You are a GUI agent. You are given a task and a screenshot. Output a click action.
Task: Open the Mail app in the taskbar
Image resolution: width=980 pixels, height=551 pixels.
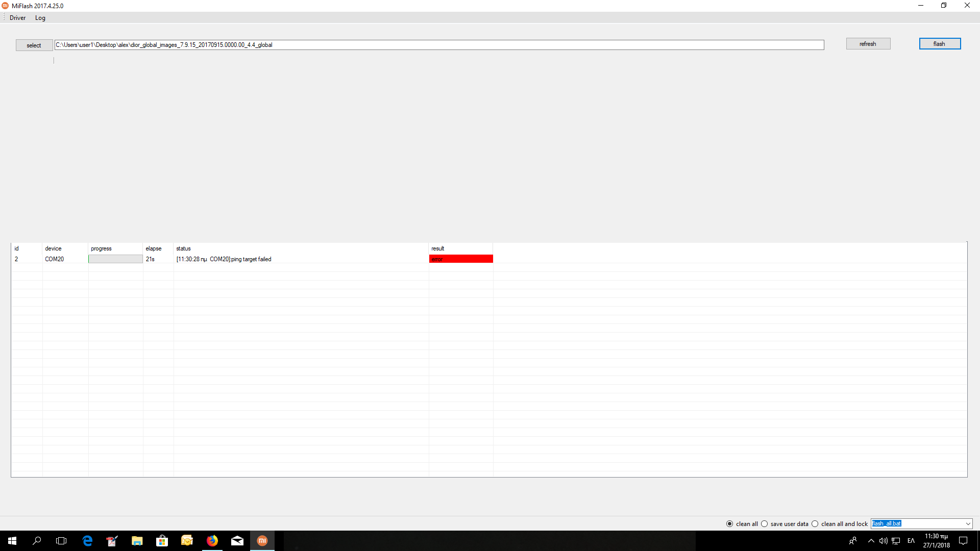[x=237, y=541]
